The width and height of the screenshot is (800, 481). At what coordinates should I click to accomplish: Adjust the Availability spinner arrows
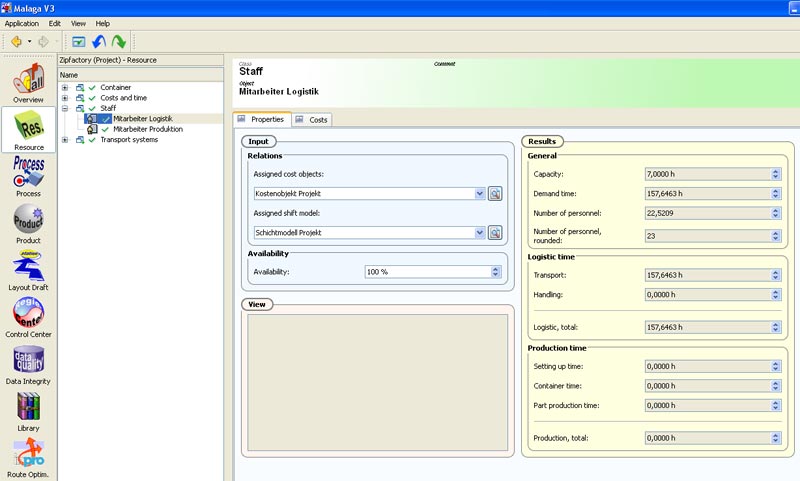pos(495,272)
